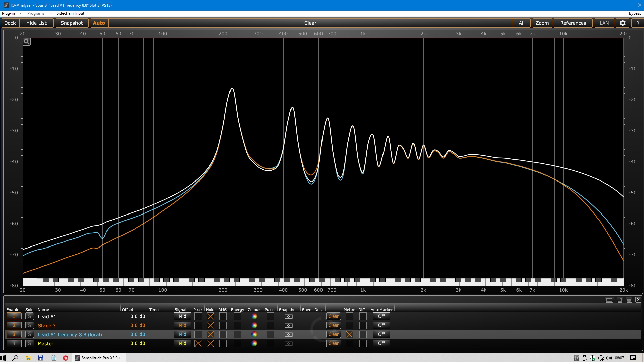Go to next program with the > arrow
The height and width of the screenshot is (362, 644).
coord(50,13)
